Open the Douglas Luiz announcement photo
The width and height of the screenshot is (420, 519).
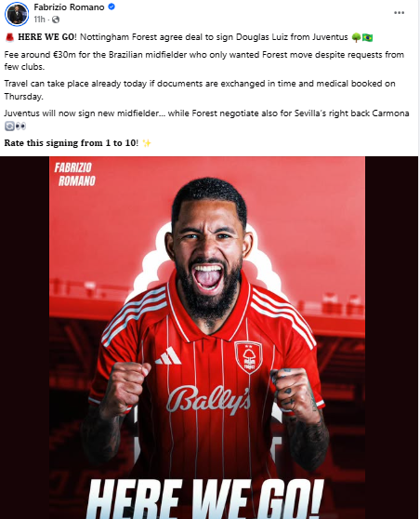(x=207, y=338)
